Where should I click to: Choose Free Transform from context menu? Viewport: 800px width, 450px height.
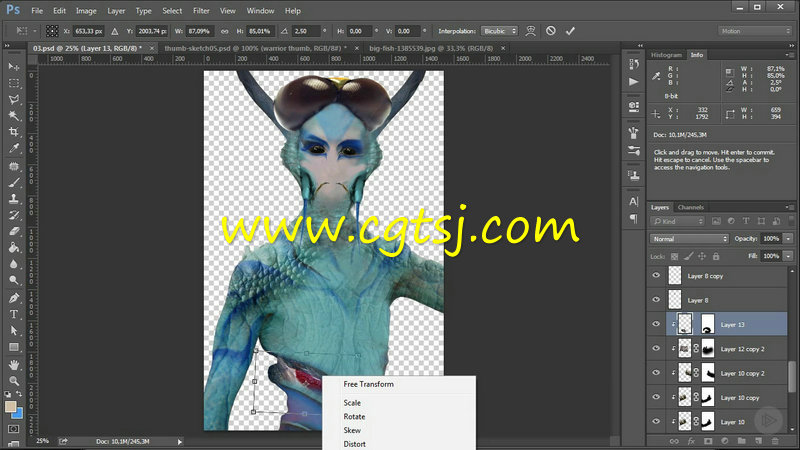click(x=368, y=384)
